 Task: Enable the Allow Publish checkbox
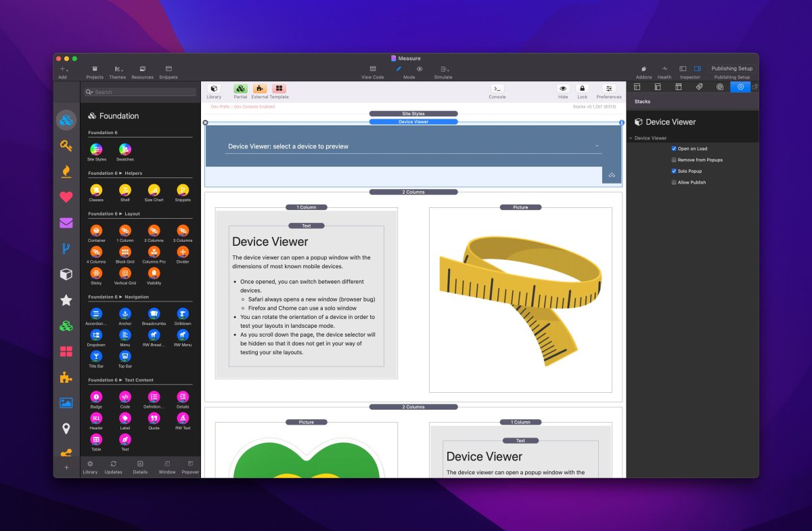(674, 182)
